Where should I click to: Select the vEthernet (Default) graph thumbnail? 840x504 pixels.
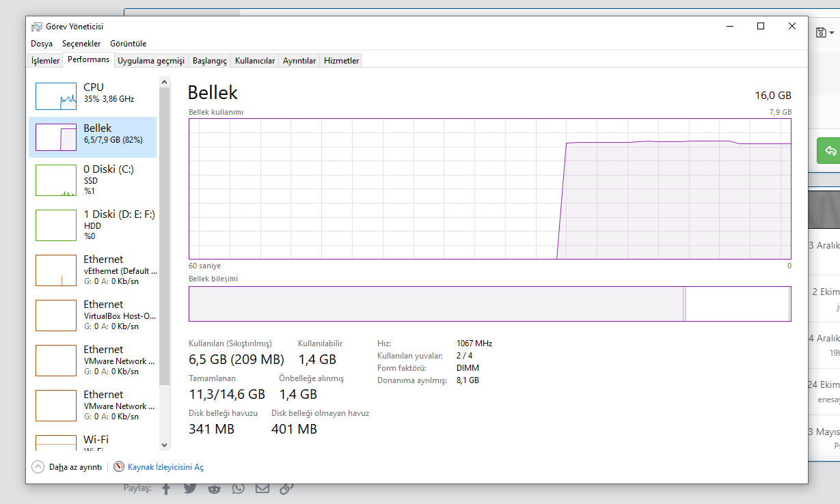[56, 270]
